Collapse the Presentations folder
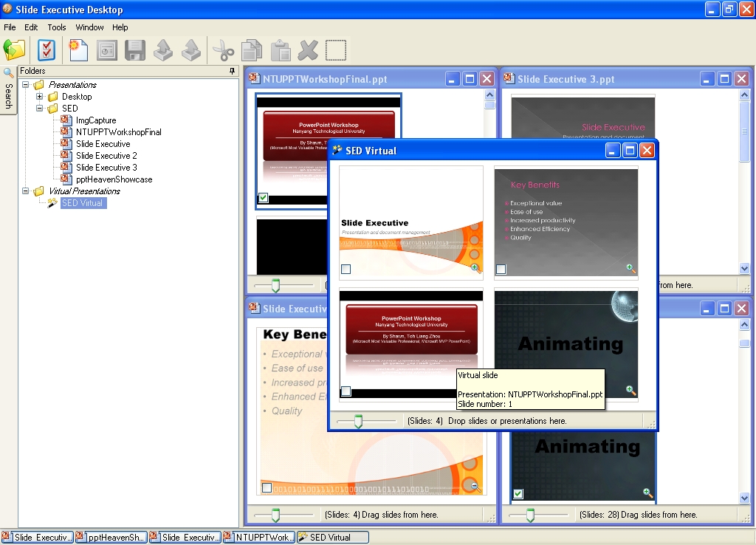Screen dimensions: 756x545 [x=26, y=84]
